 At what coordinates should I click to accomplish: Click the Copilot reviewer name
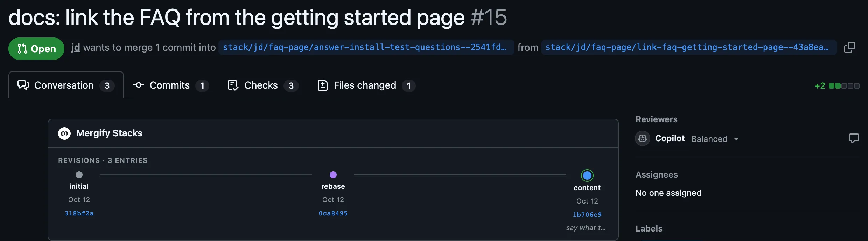click(x=670, y=138)
